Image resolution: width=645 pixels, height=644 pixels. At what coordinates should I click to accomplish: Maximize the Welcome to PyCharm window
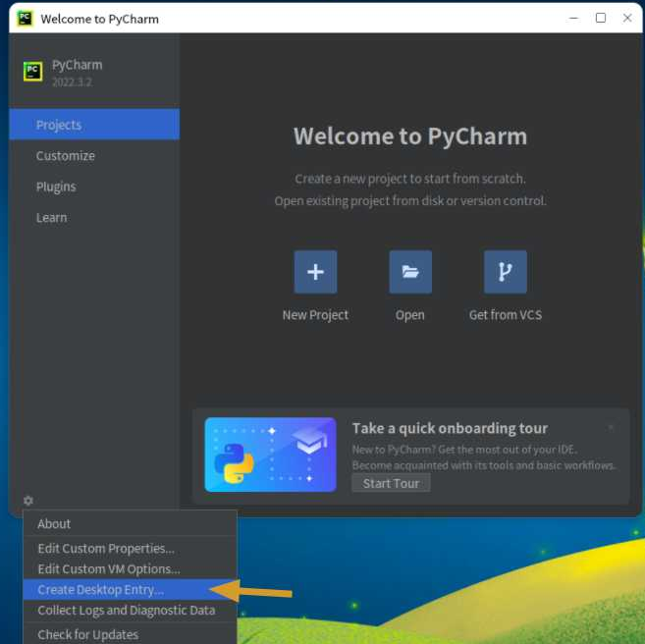(601, 18)
